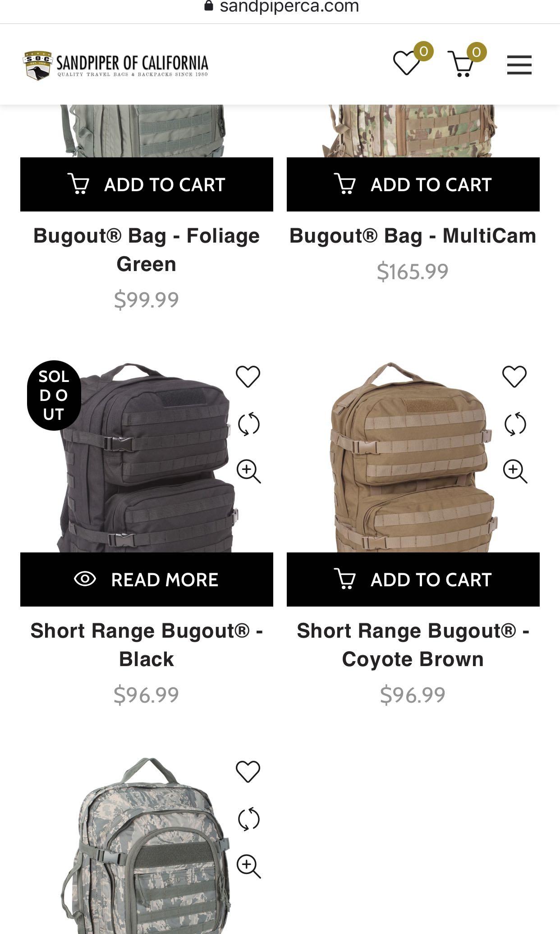Open quick view magnifier on digital camo backpack
This screenshot has width=560, height=934.
point(249,867)
